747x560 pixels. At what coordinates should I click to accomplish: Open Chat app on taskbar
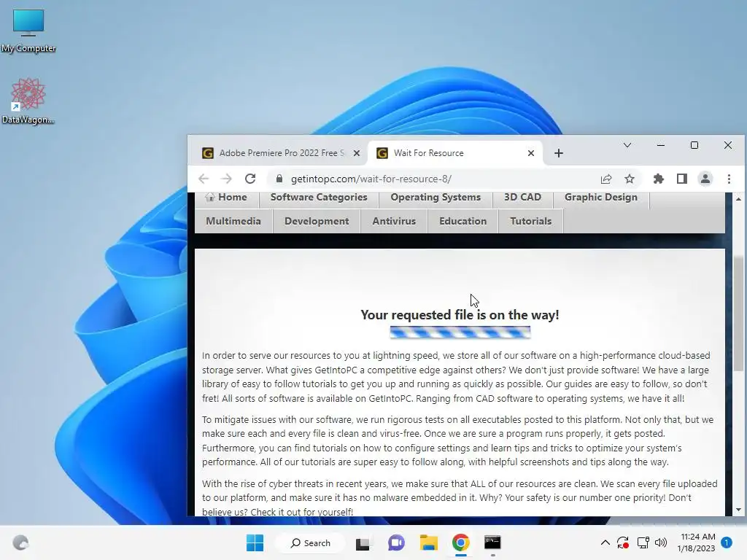click(x=396, y=542)
